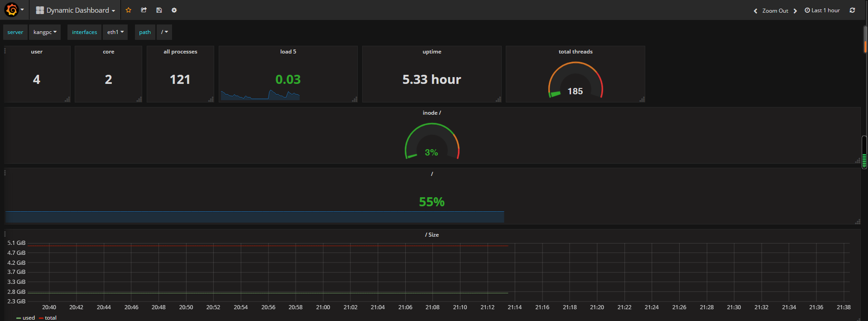Click the Zoom Out button
Image resolution: width=868 pixels, height=321 pixels.
coord(775,11)
